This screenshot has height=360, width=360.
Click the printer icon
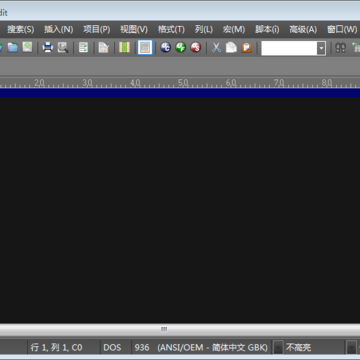pyautogui.click(x=48, y=47)
